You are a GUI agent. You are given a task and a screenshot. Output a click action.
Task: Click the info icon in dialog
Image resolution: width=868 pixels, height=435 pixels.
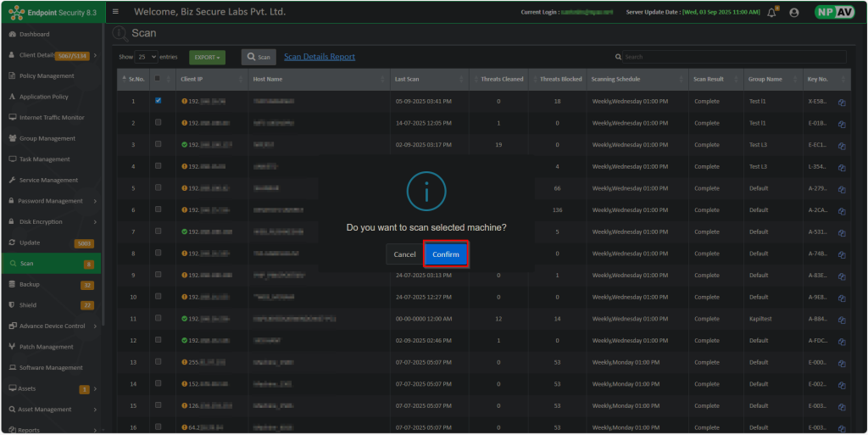(x=426, y=192)
